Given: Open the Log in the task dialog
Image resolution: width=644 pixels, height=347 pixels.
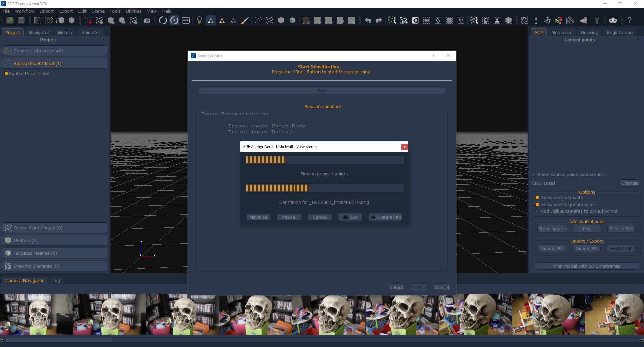Looking at the screenshot, I should pos(350,217).
